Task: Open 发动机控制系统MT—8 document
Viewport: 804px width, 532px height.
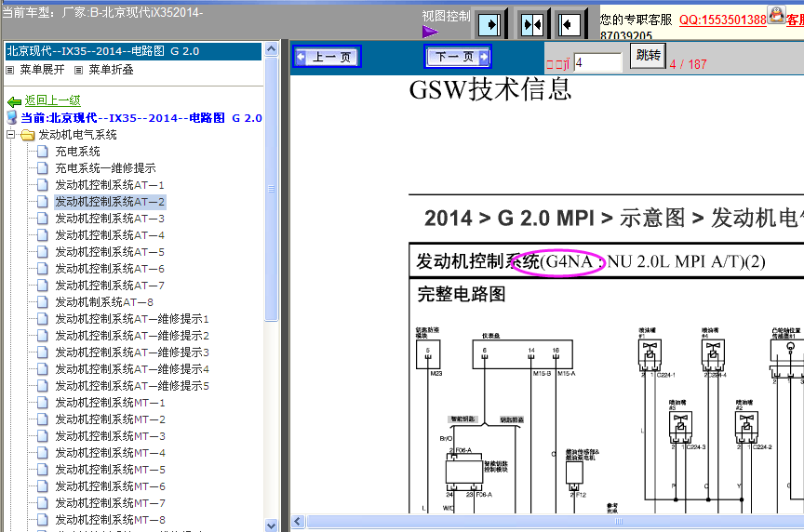Action: [x=110, y=520]
